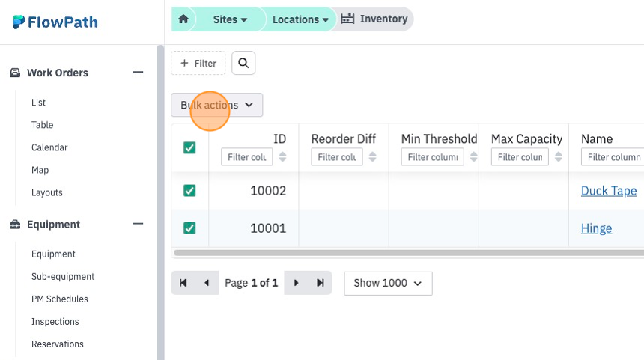Open Work Orders Map view

pyautogui.click(x=40, y=170)
